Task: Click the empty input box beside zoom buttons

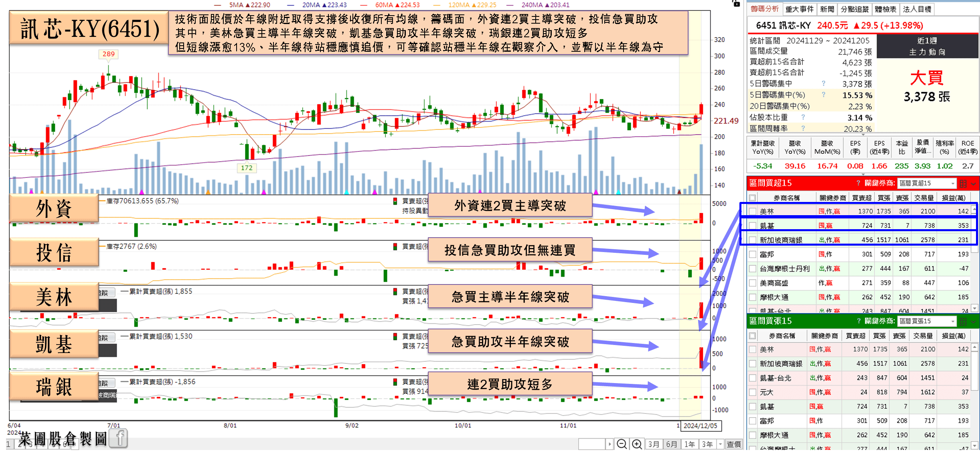Action: (592, 444)
